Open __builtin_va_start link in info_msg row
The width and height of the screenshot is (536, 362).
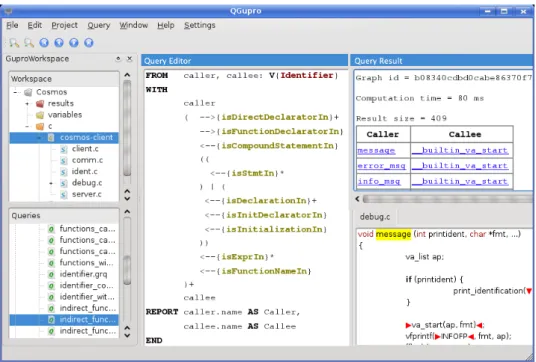pyautogui.click(x=460, y=181)
